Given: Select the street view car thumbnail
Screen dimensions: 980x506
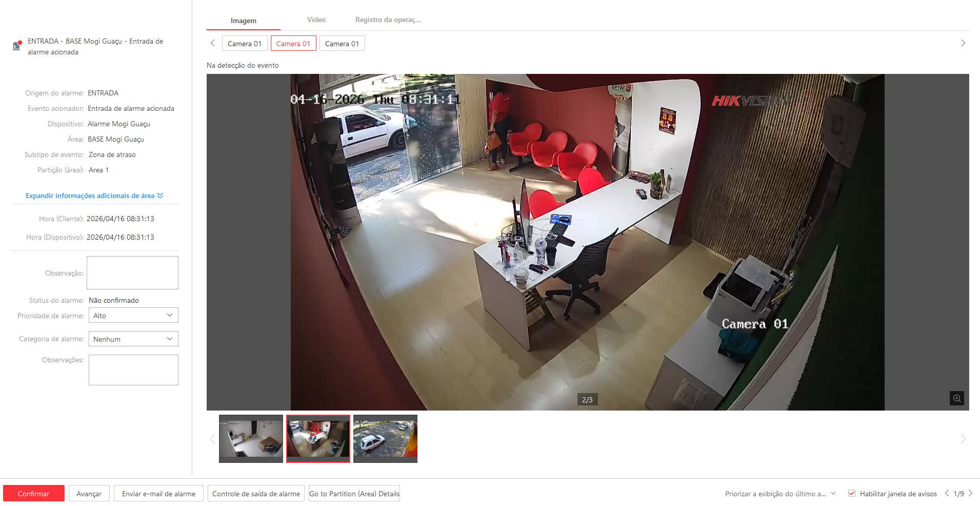Looking at the screenshot, I should (385, 439).
